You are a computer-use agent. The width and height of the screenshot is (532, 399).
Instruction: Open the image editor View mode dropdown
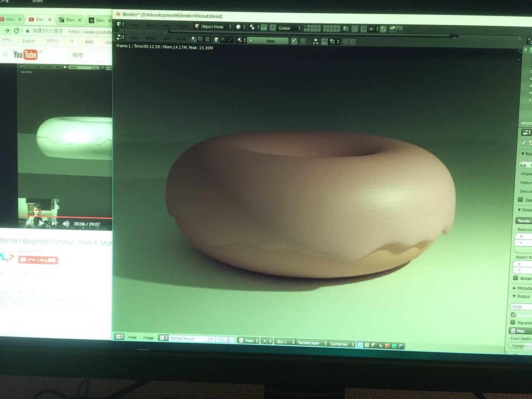click(x=248, y=340)
